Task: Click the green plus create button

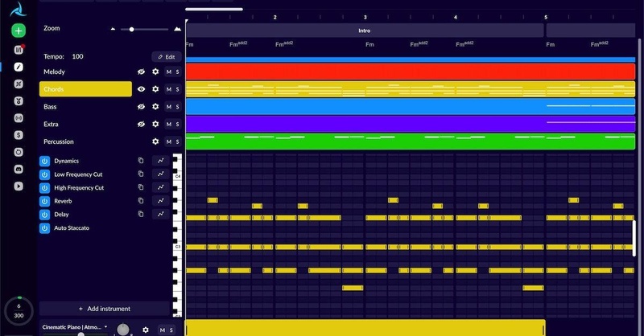Action: click(x=18, y=31)
